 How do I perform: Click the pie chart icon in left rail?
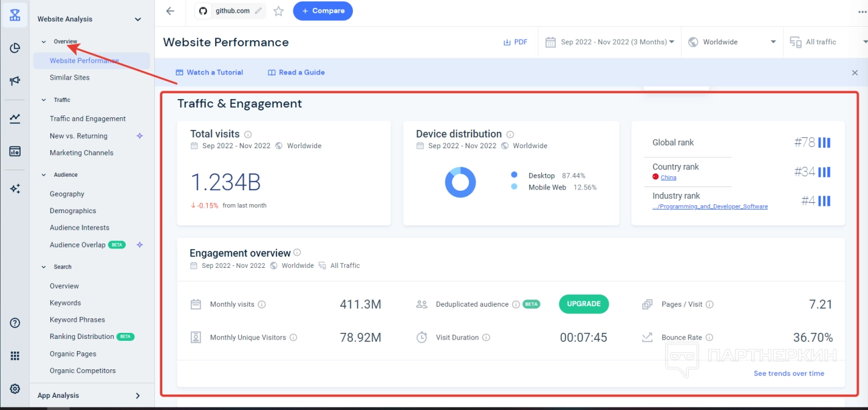coord(15,48)
